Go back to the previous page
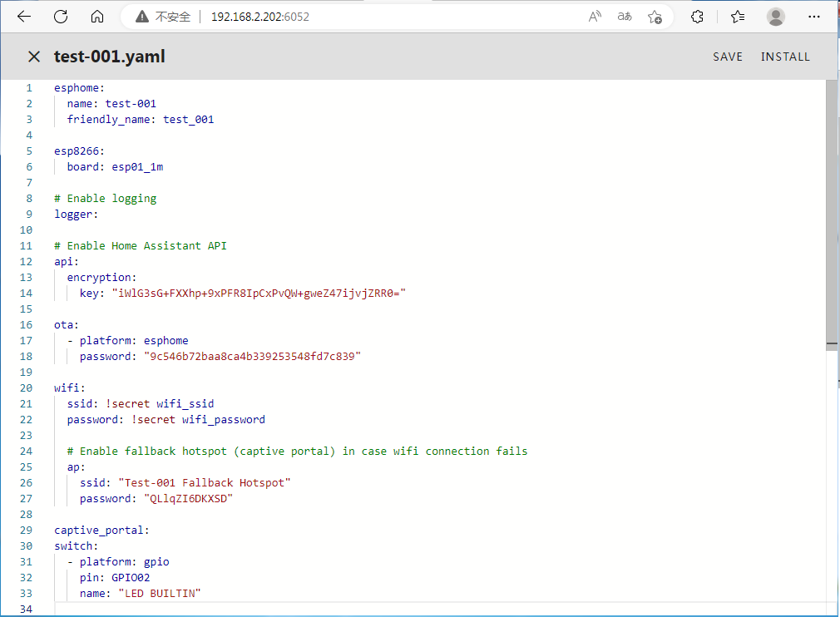840x617 pixels. click(24, 17)
